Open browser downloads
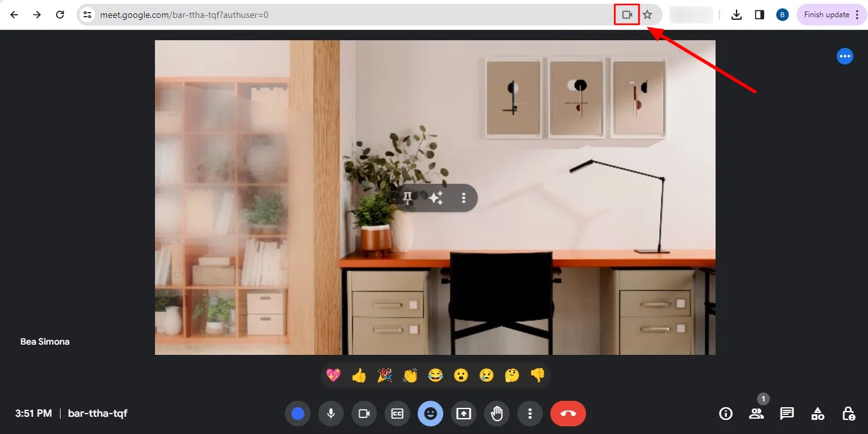 (x=737, y=14)
